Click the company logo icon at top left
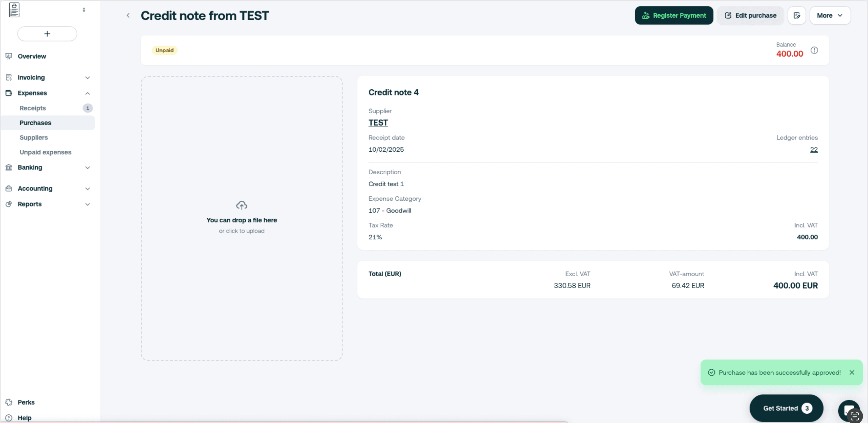 coord(14,10)
